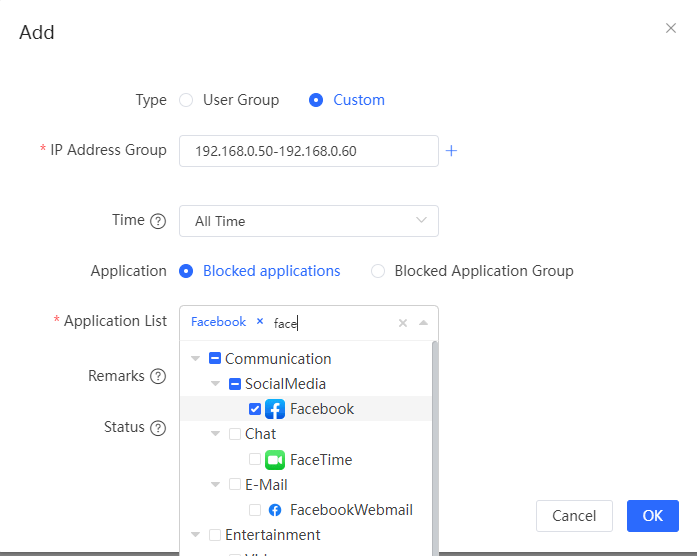
Task: Choose Blocked Application Group radio option
Action: (x=378, y=271)
